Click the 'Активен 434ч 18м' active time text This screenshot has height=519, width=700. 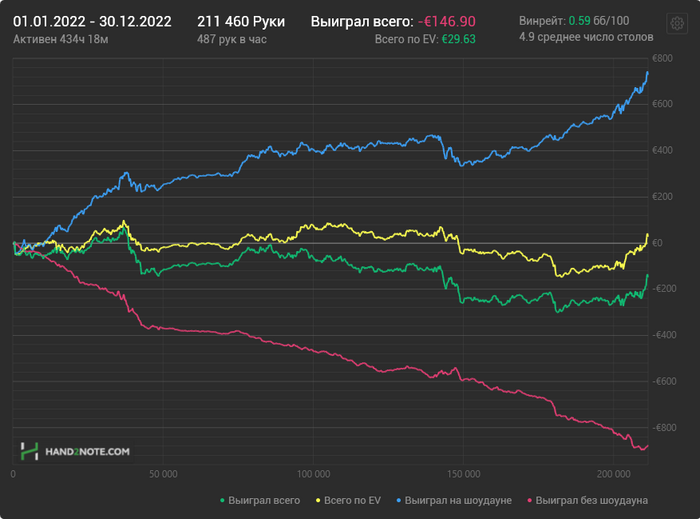point(61,39)
